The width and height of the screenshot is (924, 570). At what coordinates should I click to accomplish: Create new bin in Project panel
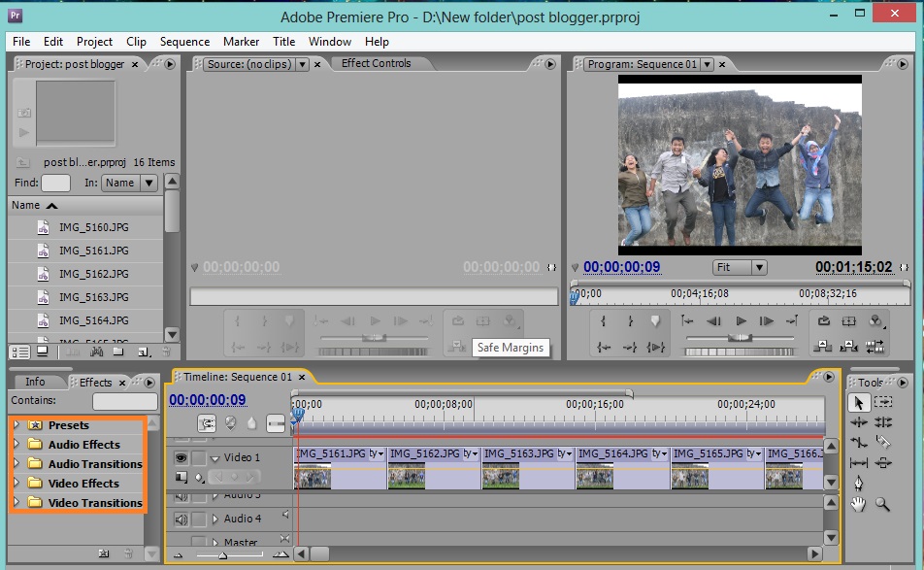(118, 352)
